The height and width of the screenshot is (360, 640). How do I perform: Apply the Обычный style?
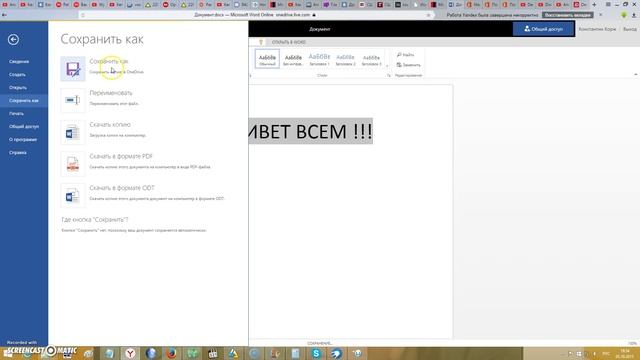267,59
